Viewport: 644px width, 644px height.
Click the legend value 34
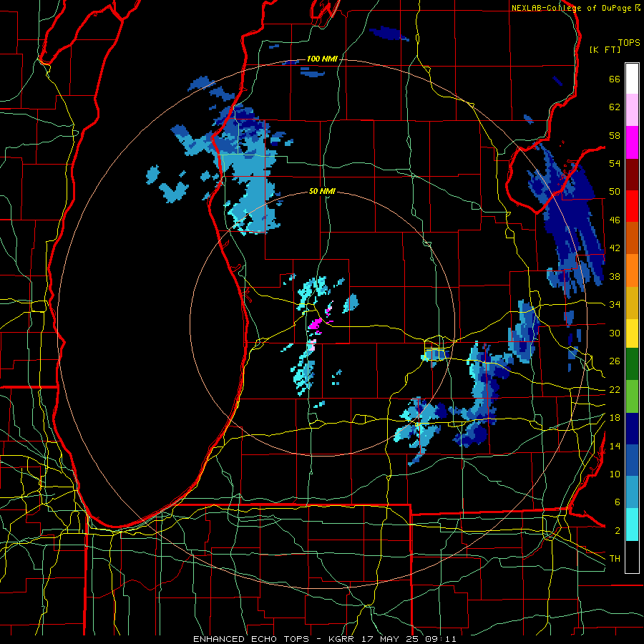coord(615,304)
